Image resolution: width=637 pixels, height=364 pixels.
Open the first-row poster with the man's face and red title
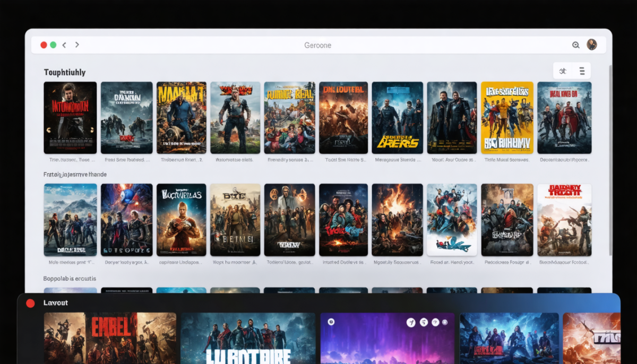point(70,117)
